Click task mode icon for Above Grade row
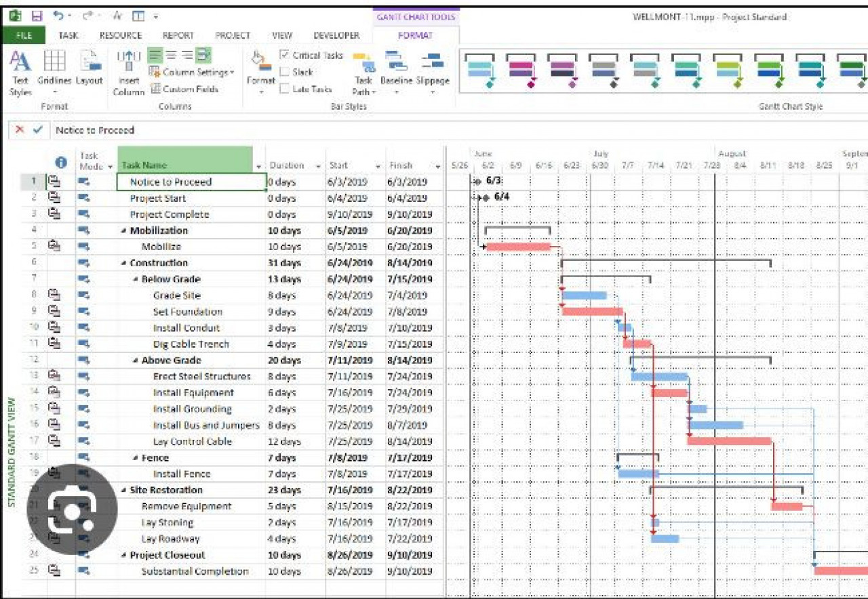The height and width of the screenshot is (599, 868). click(x=84, y=360)
